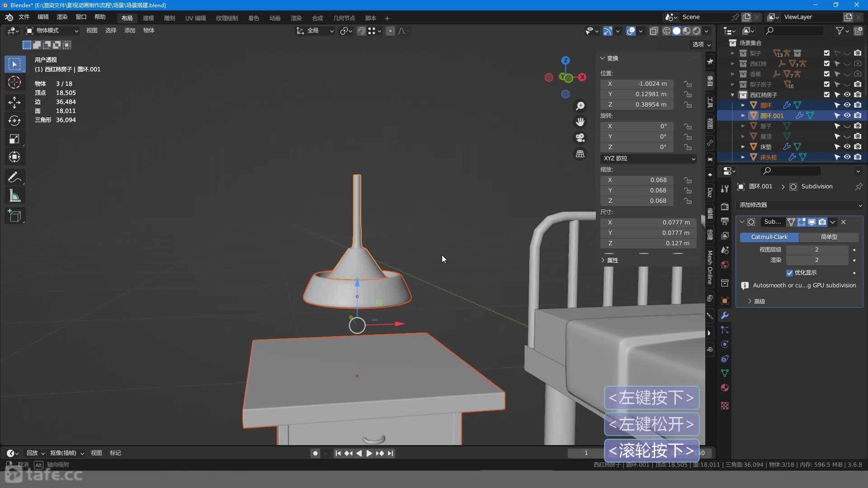
Task: Play the animation forward
Action: [x=369, y=453]
